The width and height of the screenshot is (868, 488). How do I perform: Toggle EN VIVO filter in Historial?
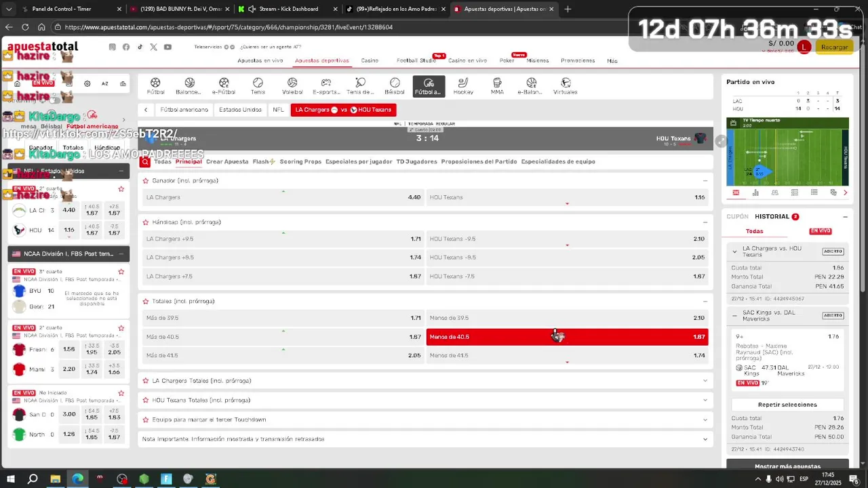[820, 231]
